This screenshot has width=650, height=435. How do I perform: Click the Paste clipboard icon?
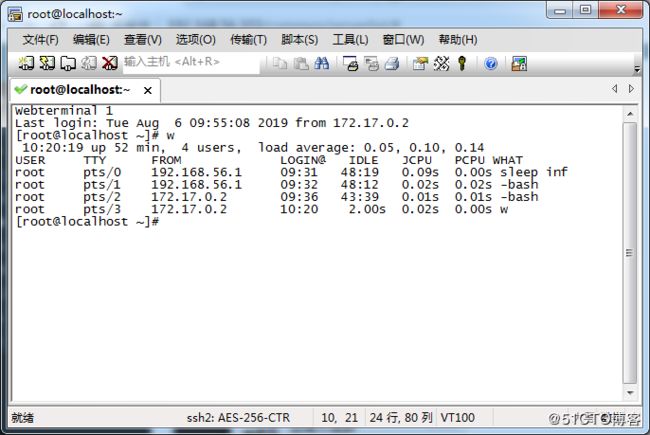tap(301, 63)
